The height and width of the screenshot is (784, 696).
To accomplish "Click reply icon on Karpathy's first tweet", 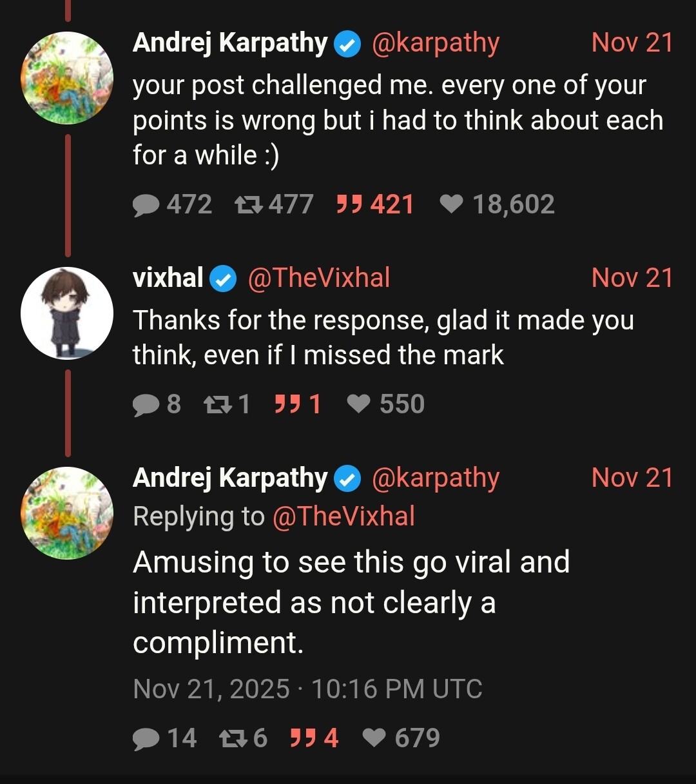I will pos(146,205).
